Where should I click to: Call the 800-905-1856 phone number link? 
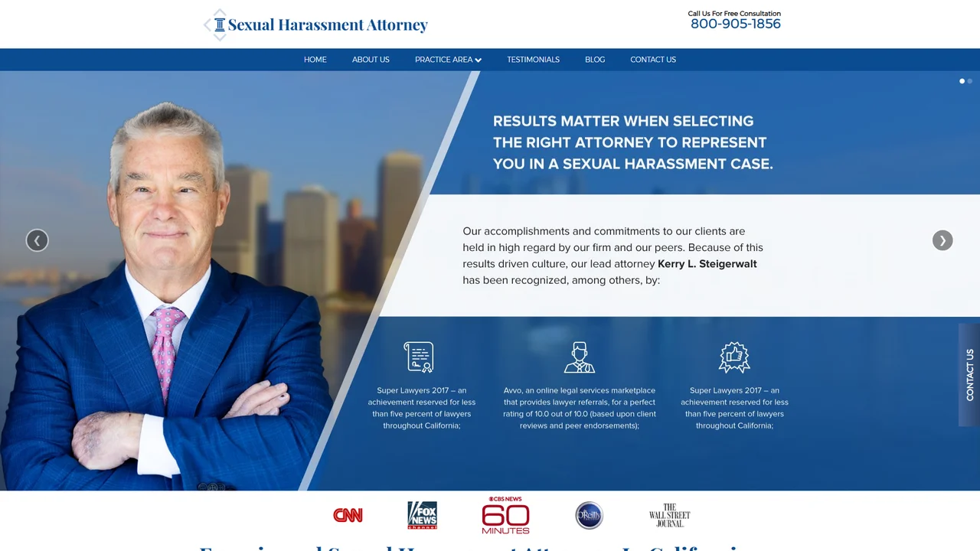click(x=736, y=24)
